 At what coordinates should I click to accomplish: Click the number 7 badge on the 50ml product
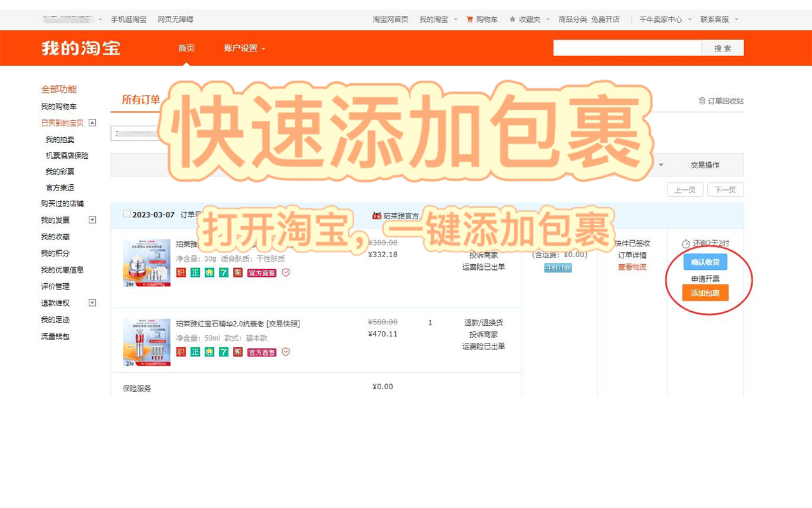pyautogui.click(x=223, y=352)
